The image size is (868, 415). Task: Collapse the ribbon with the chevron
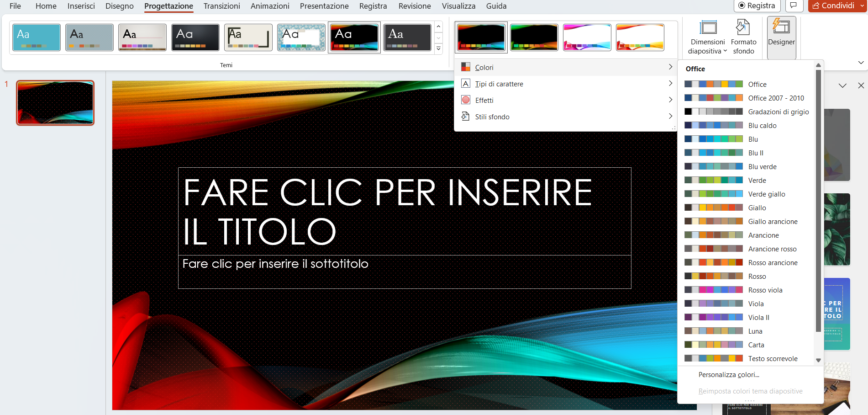point(861,63)
